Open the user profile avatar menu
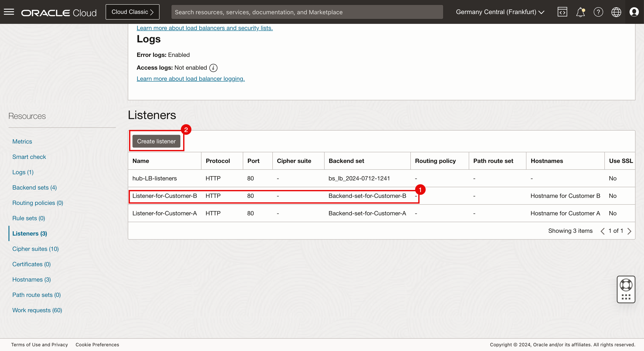The height and width of the screenshot is (351, 644). point(634,12)
